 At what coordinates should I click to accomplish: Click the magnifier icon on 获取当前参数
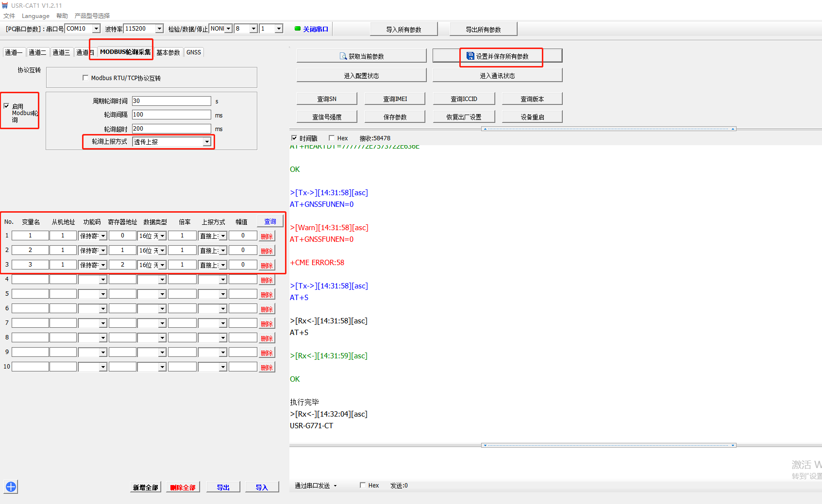point(343,56)
